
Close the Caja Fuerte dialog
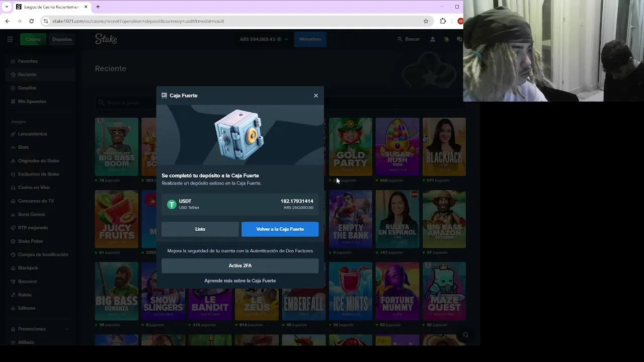(x=316, y=96)
